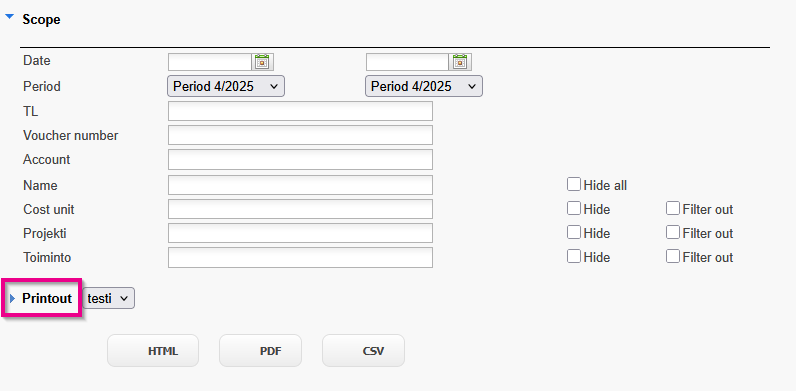Enable Hide for Cost unit
This screenshot has width=796, height=391.
tap(574, 208)
